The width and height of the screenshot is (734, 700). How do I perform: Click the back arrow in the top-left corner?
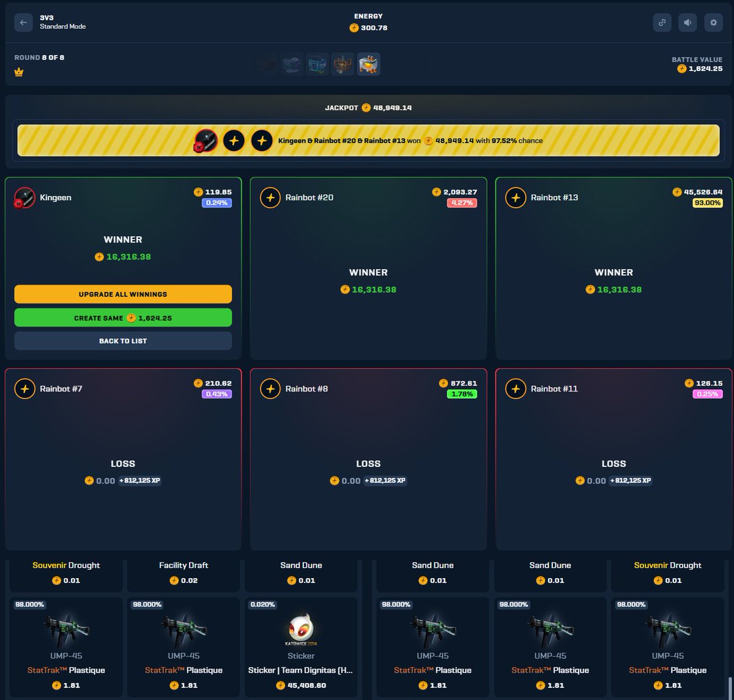[23, 23]
